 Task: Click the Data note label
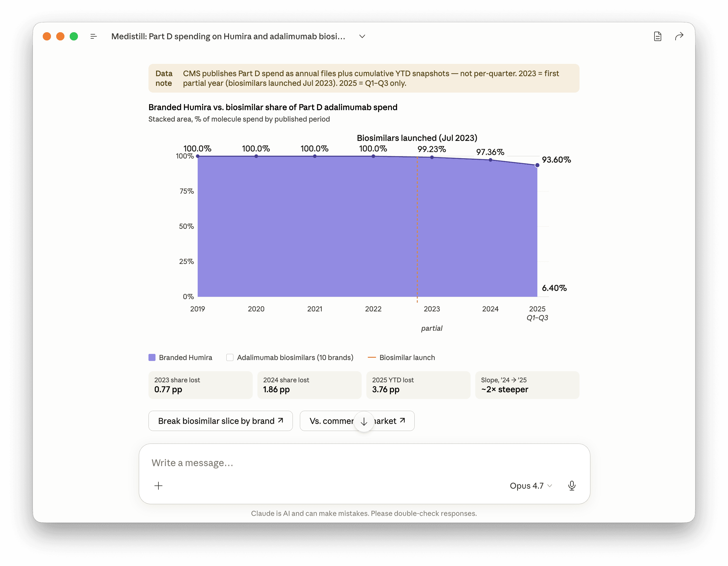pyautogui.click(x=164, y=78)
